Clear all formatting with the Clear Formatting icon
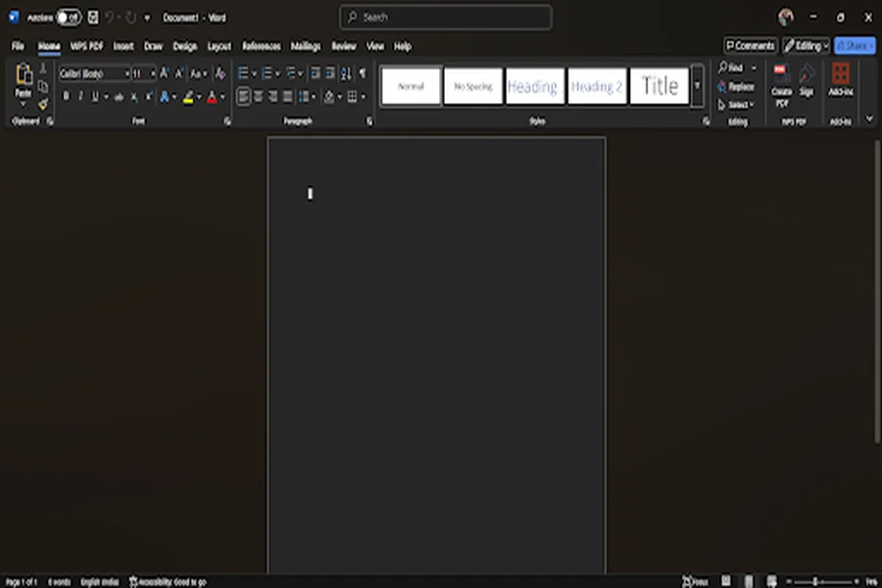 pyautogui.click(x=220, y=74)
